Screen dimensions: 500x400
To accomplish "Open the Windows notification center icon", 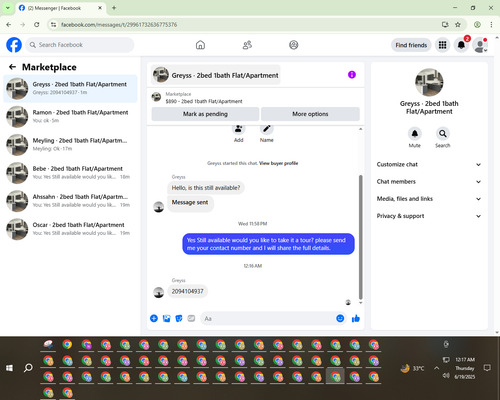I will pyautogui.click(x=487, y=368).
